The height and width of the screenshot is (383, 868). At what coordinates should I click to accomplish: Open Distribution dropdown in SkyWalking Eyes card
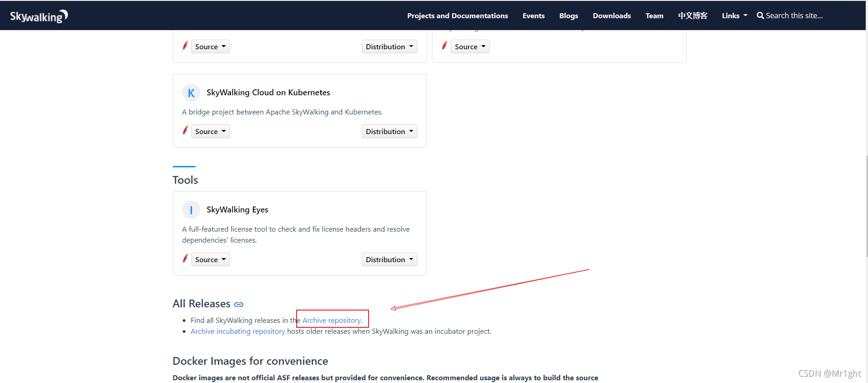point(390,259)
